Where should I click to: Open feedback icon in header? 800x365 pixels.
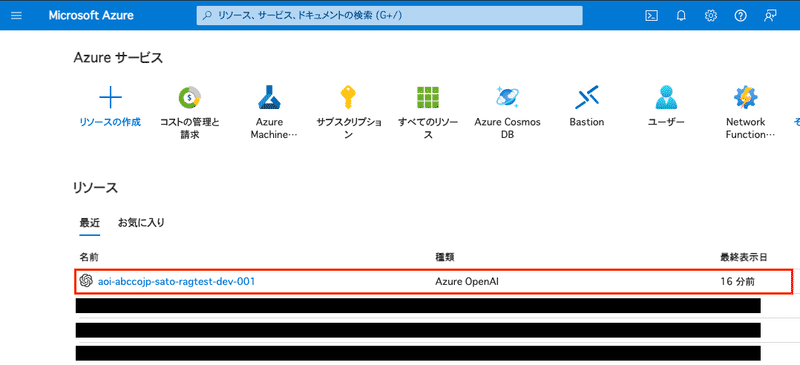click(x=770, y=16)
